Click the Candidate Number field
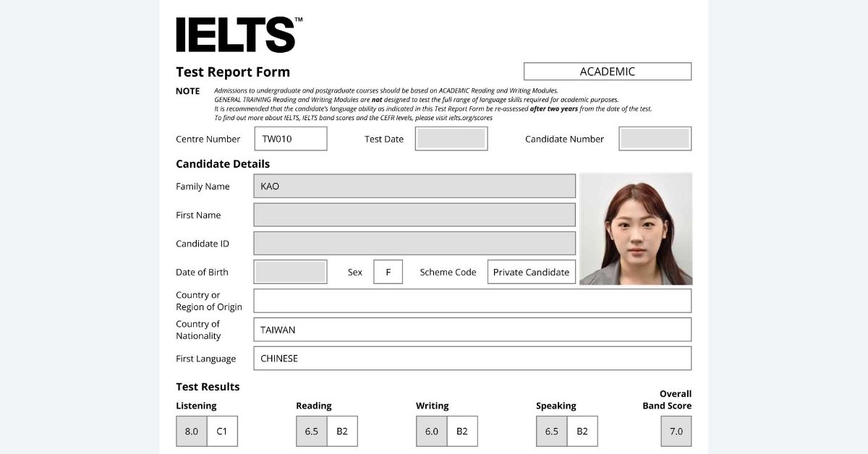This screenshot has width=868, height=454. pyautogui.click(x=655, y=138)
